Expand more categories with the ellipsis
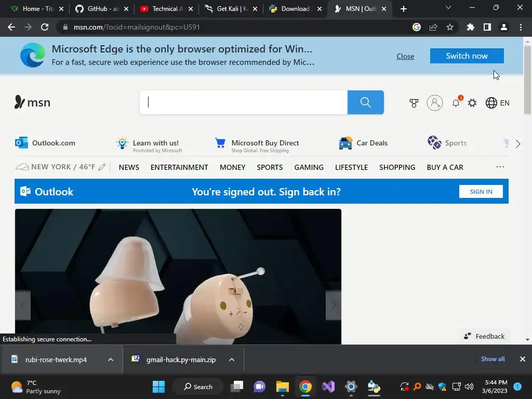This screenshot has height=399, width=532. (x=500, y=167)
